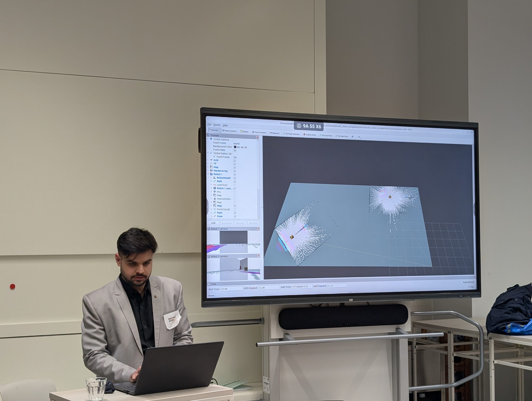Screen dimensions: 532x401
Task: Enable the LaserScan display checkbox
Action: tap(235, 185)
